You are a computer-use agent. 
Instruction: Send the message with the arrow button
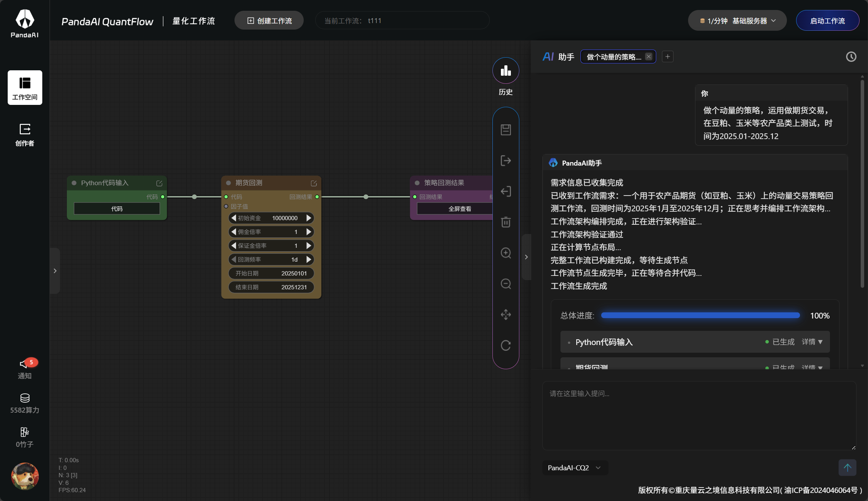tap(847, 468)
